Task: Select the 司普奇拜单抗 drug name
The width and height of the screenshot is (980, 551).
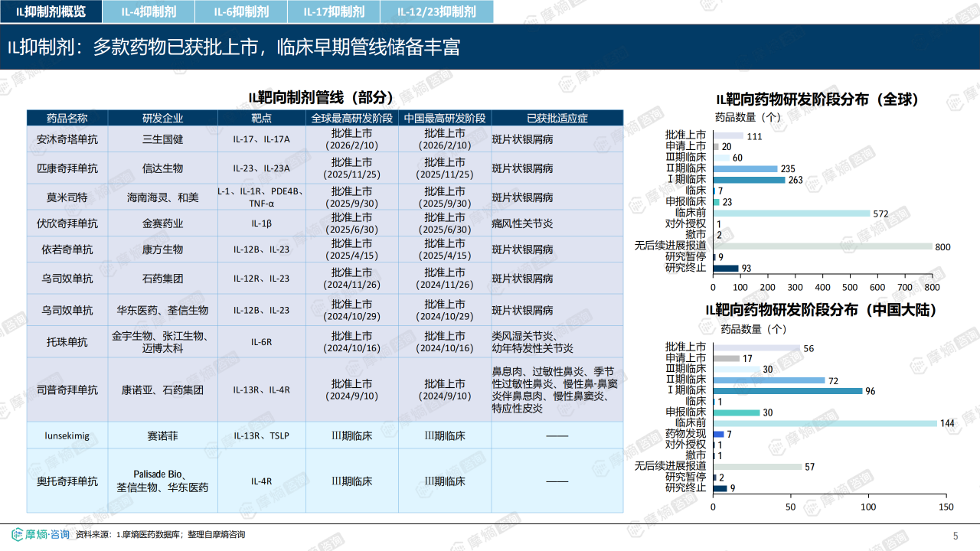Action: tap(67, 390)
